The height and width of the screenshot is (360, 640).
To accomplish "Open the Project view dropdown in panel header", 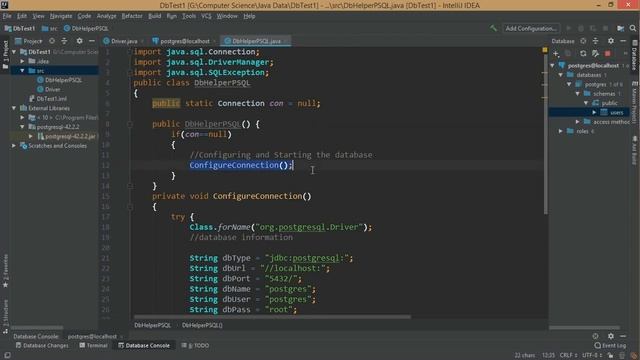I will pos(29,41).
